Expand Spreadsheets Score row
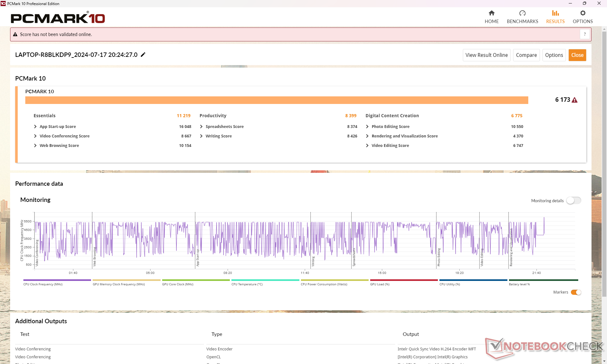The image size is (607, 364). tap(201, 127)
